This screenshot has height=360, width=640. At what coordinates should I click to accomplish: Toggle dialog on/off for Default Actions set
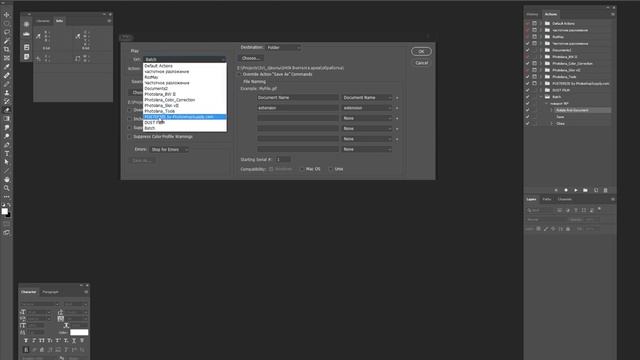534,24
